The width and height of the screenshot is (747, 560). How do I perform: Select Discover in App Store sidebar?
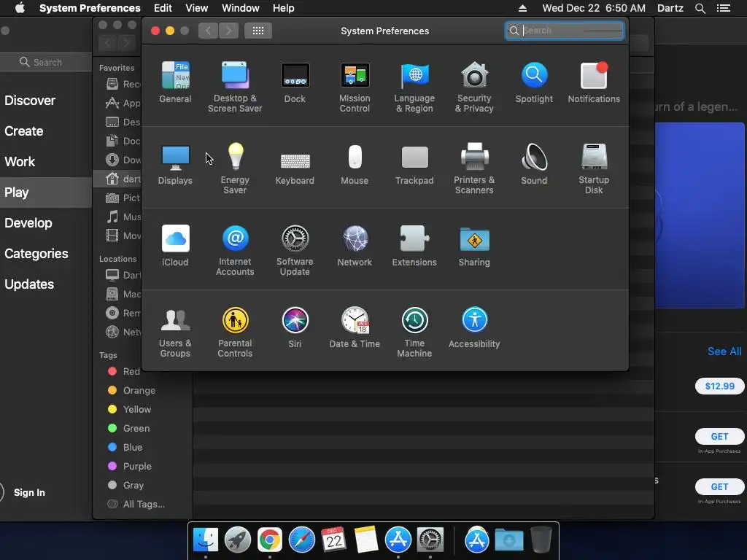[30, 101]
